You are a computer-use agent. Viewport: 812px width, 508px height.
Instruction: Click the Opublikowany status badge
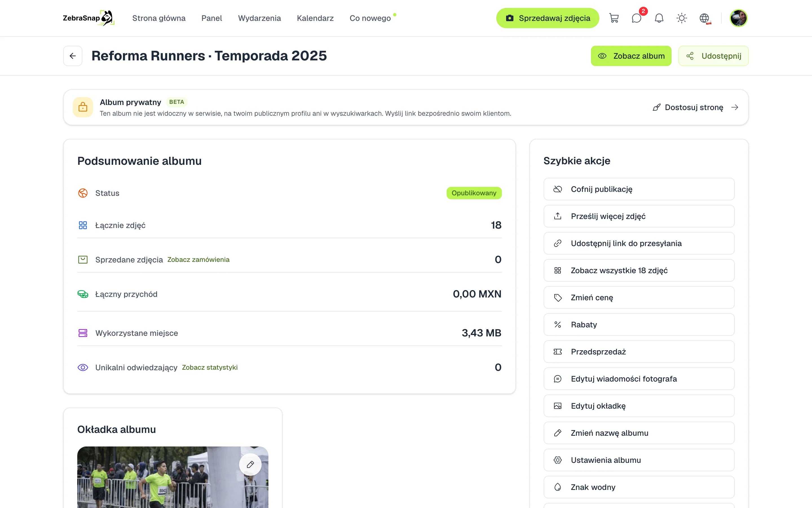coord(474,193)
